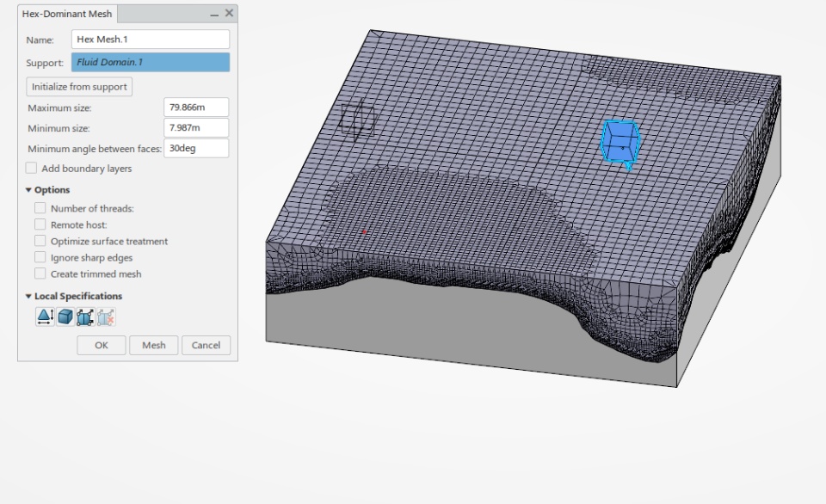Click the 'Maximum size:' label

pyautogui.click(x=59, y=108)
